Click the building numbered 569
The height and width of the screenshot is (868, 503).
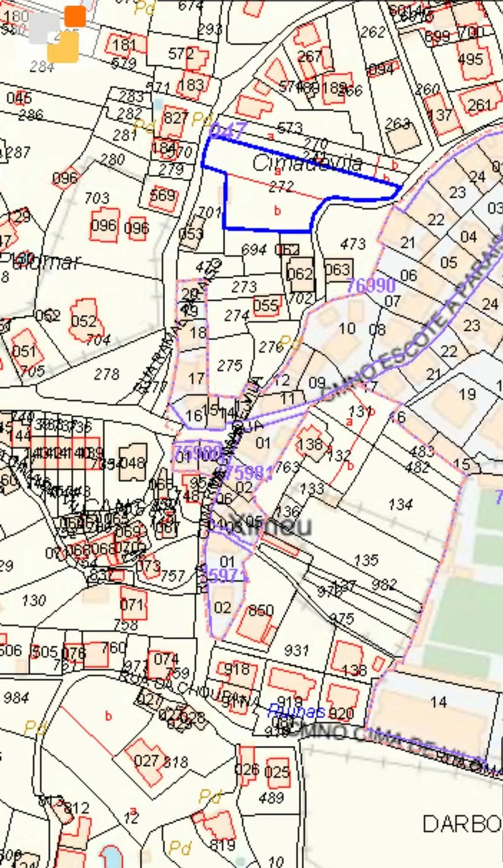point(161,196)
